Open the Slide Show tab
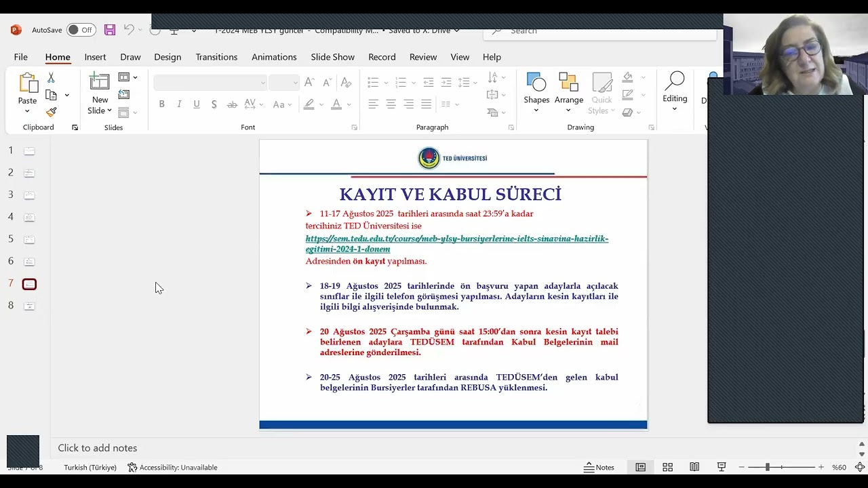This screenshot has width=868, height=488. [332, 57]
